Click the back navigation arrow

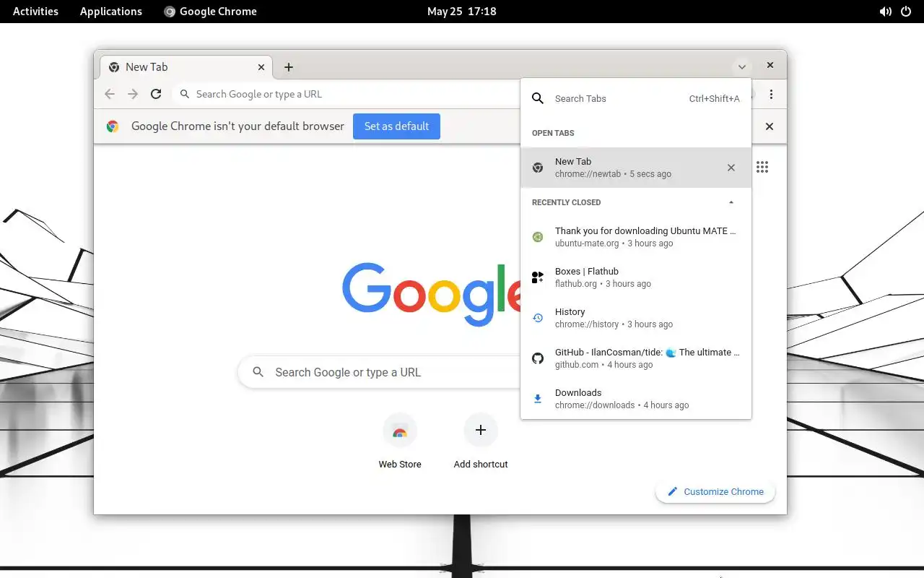pyautogui.click(x=110, y=94)
